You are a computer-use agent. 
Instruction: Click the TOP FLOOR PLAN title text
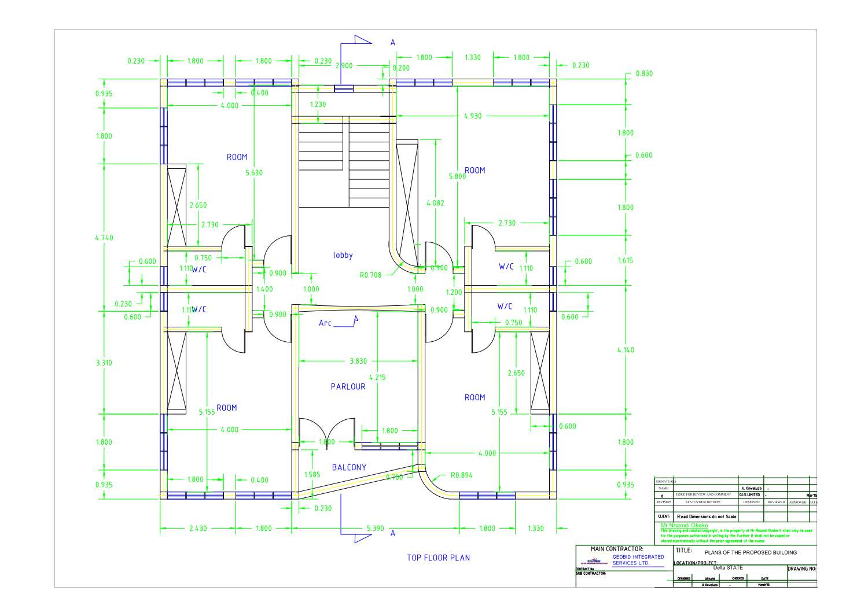tap(439, 557)
